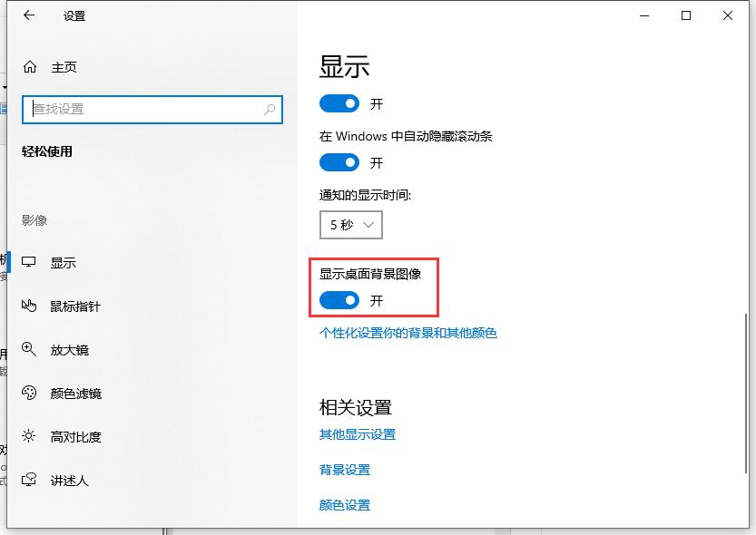This screenshot has width=756, height=535.
Task: Select the 高对比度 sun icon
Action: 29,436
